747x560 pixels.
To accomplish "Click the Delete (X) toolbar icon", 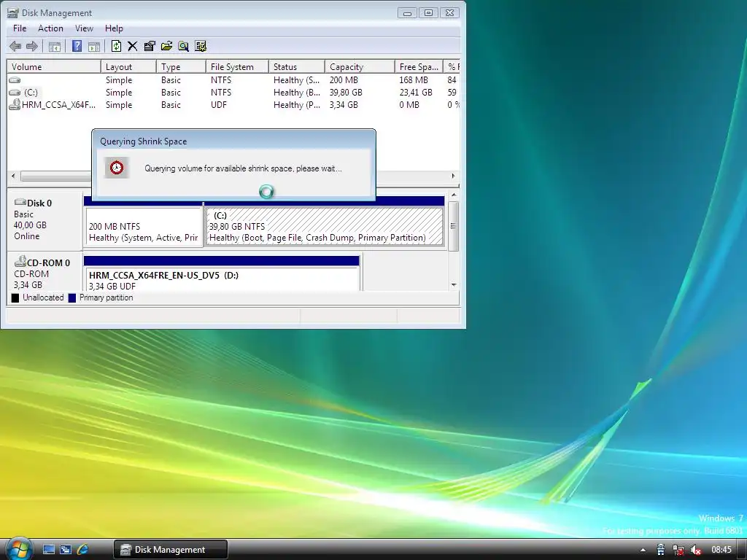I will click(133, 46).
